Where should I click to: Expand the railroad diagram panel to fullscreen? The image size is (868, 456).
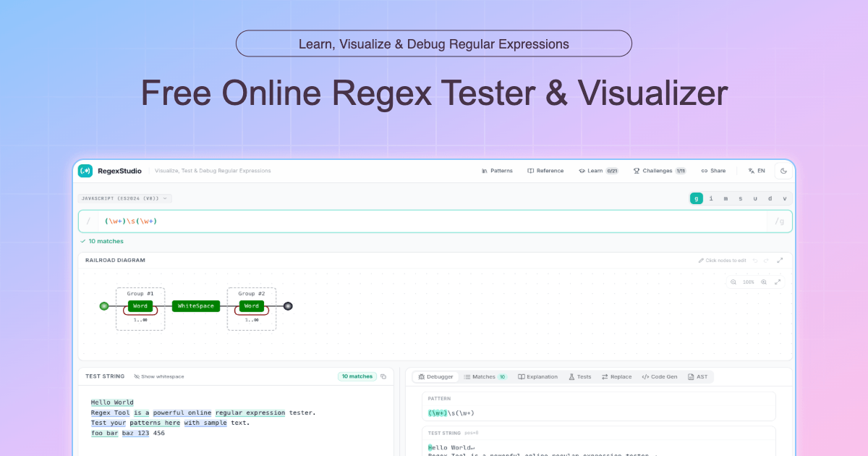point(780,261)
